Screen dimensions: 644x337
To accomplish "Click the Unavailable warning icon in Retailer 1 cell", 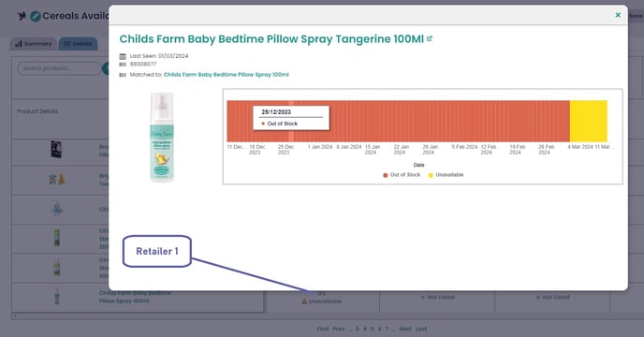I will (305, 301).
